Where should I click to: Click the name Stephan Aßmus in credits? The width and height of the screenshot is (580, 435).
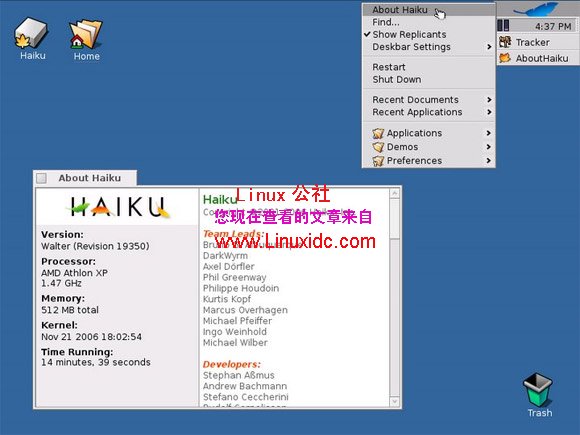coord(239,375)
